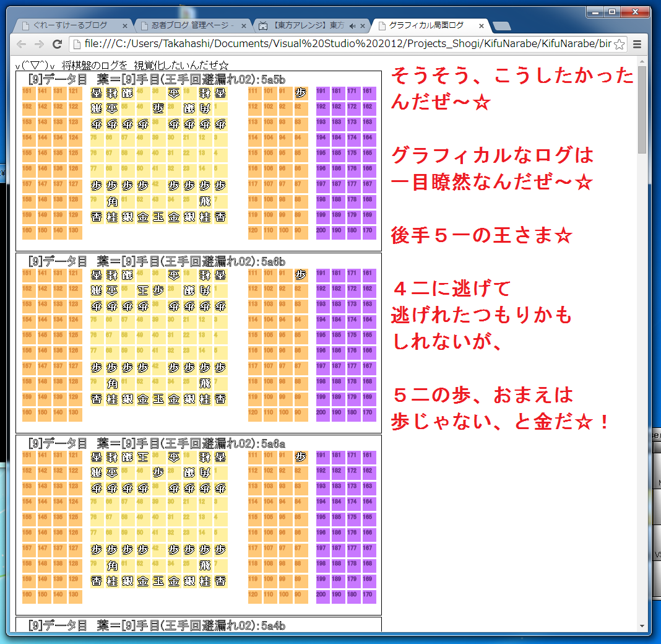Click the board title ending in 5a6b
Image resolution: width=661 pixels, height=644 pixels.
point(157,261)
